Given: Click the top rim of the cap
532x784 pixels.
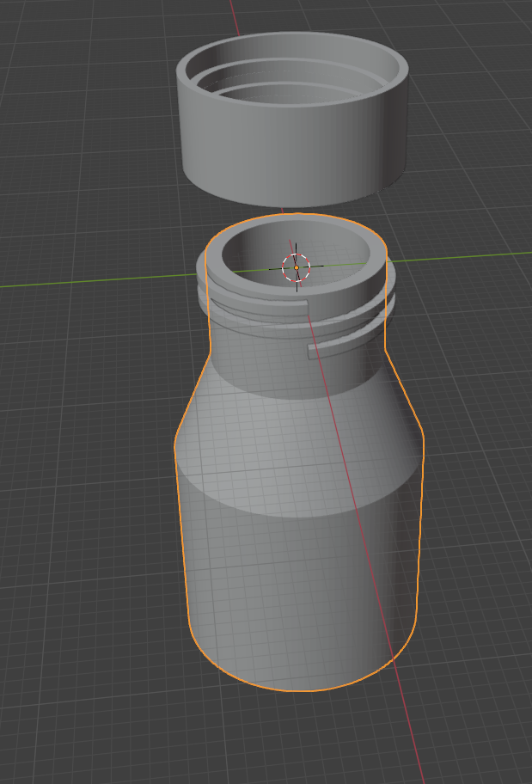Looking at the screenshot, I should coord(292,38).
